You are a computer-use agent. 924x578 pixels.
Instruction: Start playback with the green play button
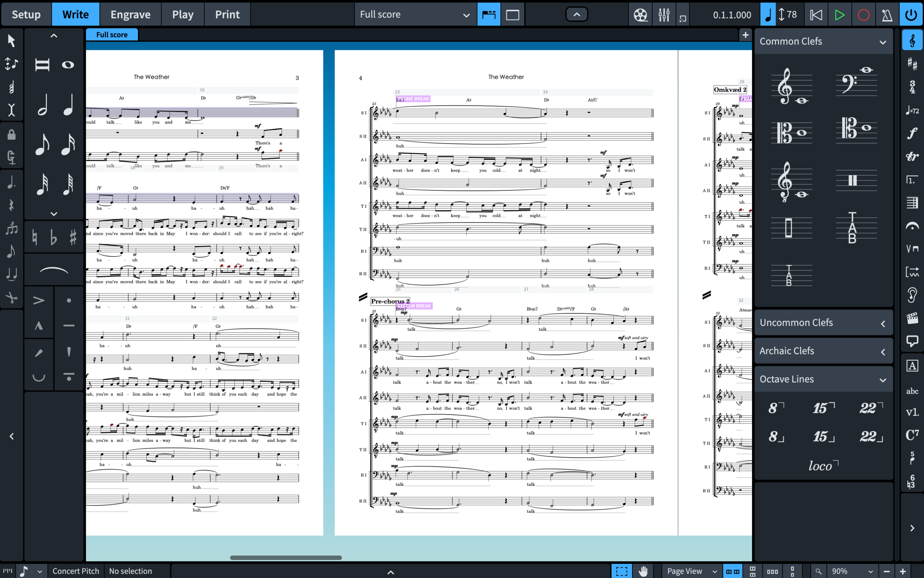pyautogui.click(x=839, y=15)
